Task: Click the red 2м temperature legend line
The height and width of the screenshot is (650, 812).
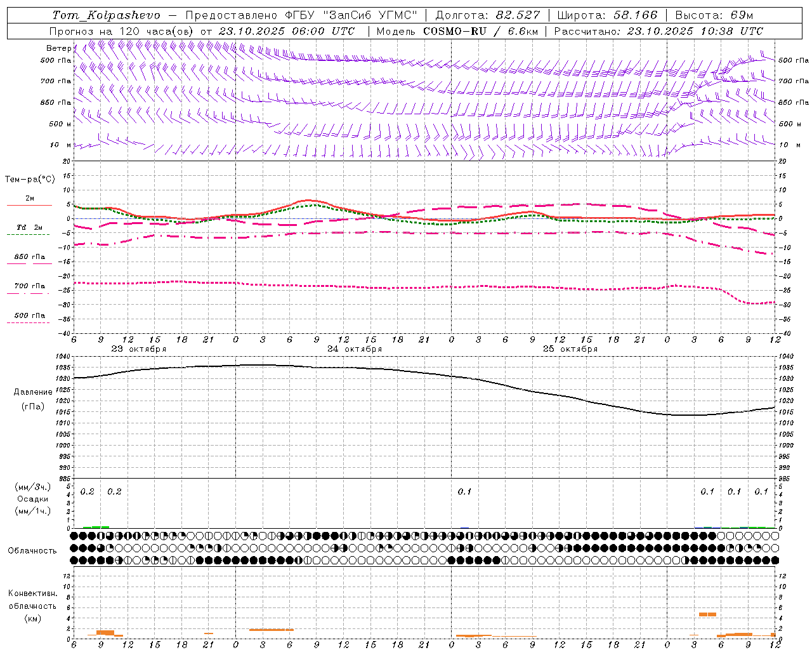Action: 29,205
